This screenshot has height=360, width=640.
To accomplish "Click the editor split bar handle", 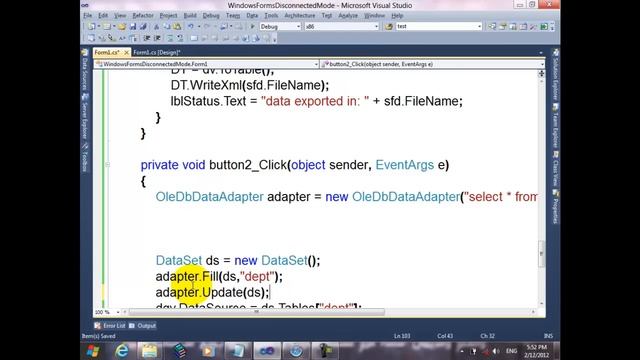I will click(541, 73).
